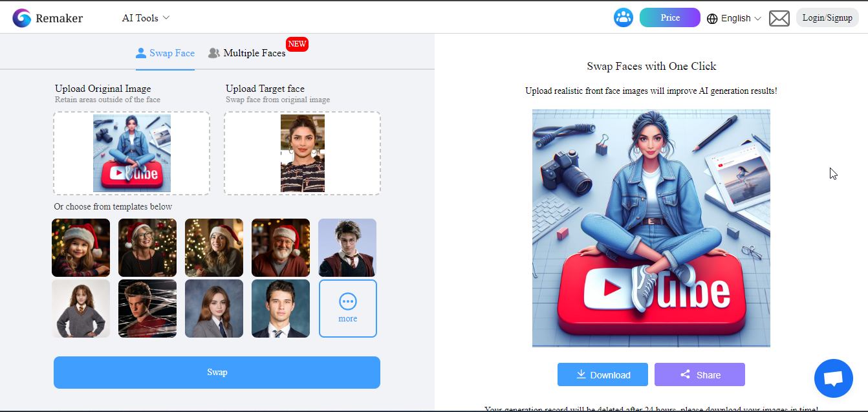The image size is (868, 412).
Task: Open the community people icon
Action: 624,17
